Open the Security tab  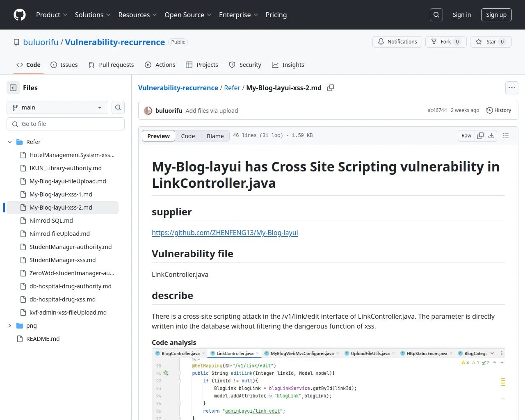pyautogui.click(x=245, y=65)
